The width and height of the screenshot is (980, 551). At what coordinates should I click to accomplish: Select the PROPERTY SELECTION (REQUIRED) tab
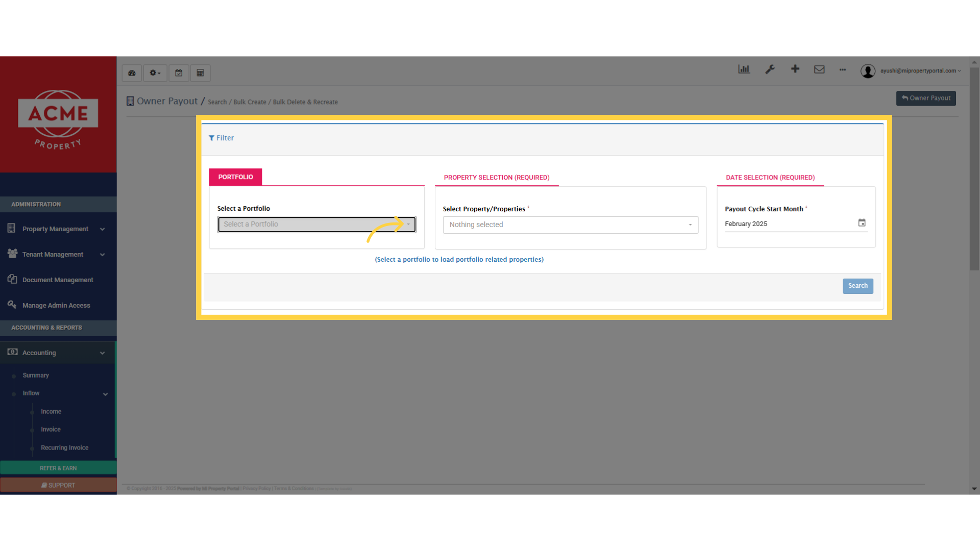pyautogui.click(x=497, y=178)
